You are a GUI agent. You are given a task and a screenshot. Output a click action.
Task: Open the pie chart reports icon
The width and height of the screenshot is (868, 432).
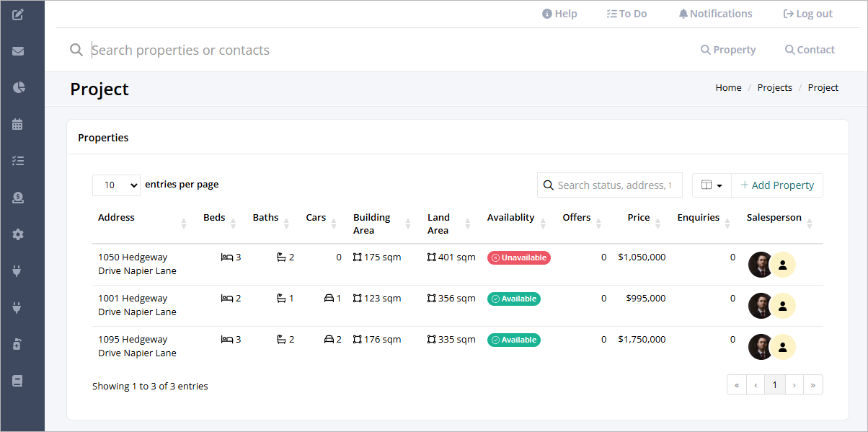(x=18, y=88)
